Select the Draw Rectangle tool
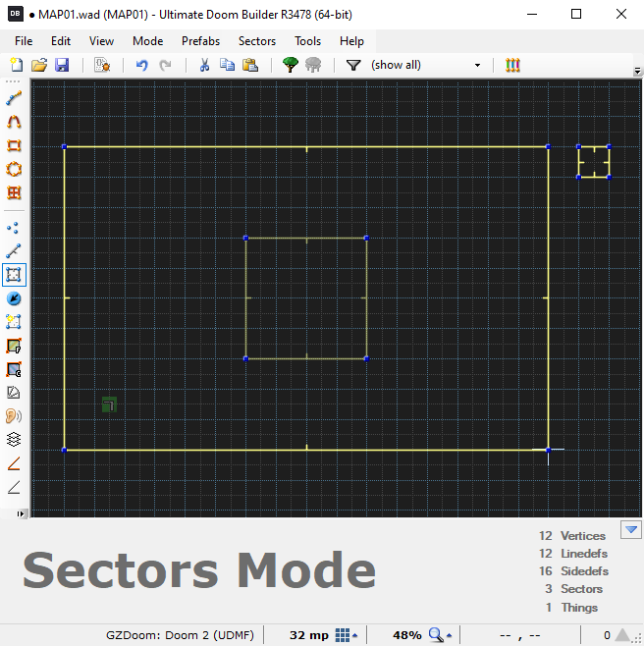Screen dimensions: 644x646 pyautogui.click(x=14, y=145)
